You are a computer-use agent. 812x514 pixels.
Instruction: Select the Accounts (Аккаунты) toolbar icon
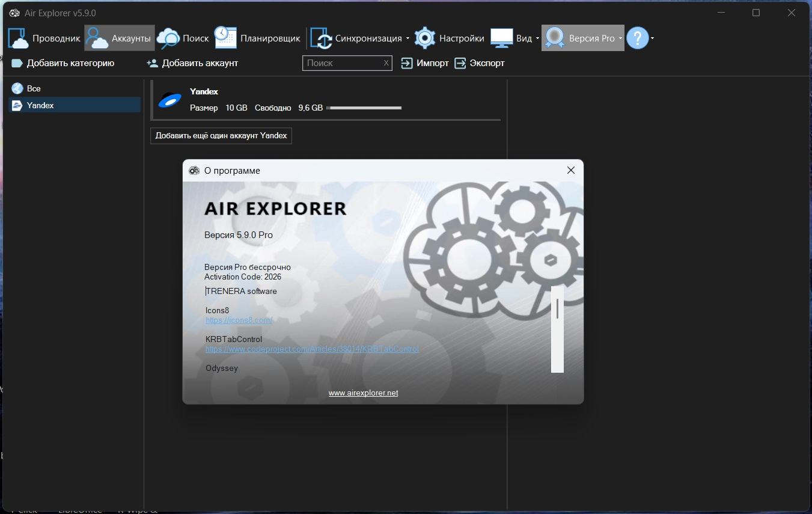[96, 38]
